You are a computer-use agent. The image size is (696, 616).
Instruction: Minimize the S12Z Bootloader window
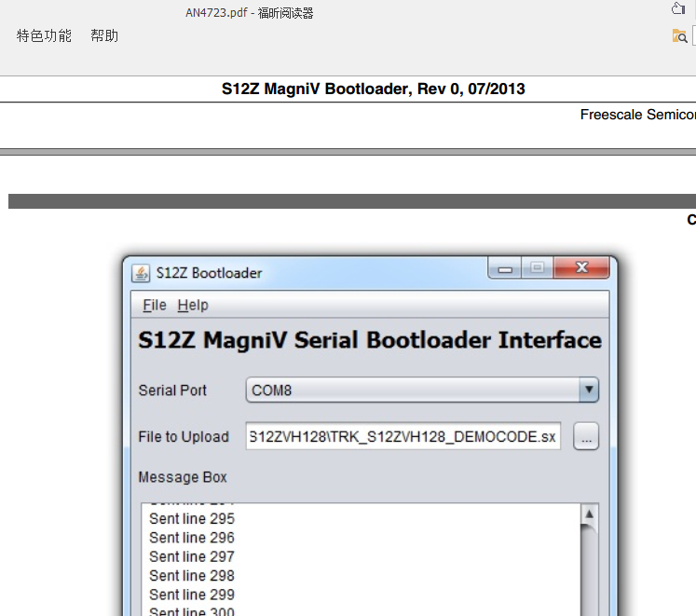(x=505, y=267)
